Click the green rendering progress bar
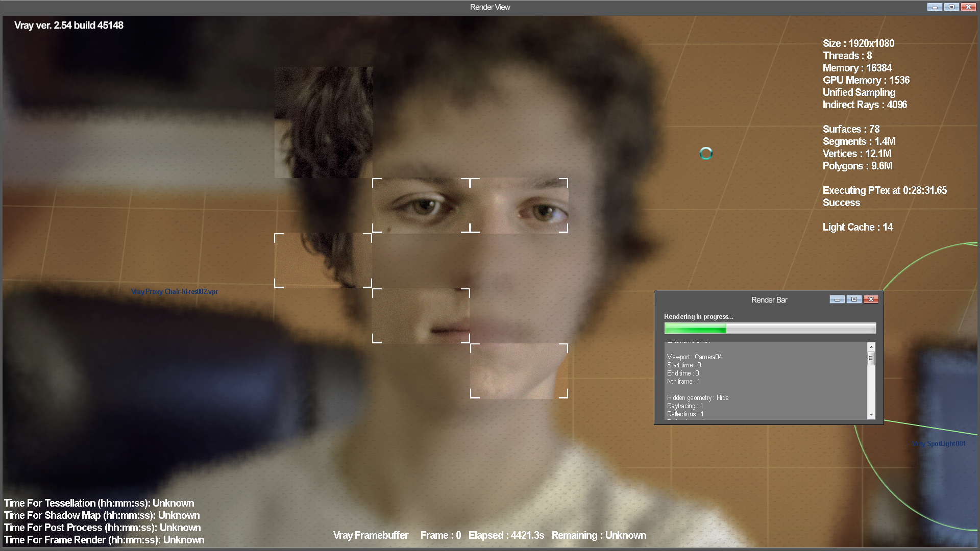 pos(770,328)
